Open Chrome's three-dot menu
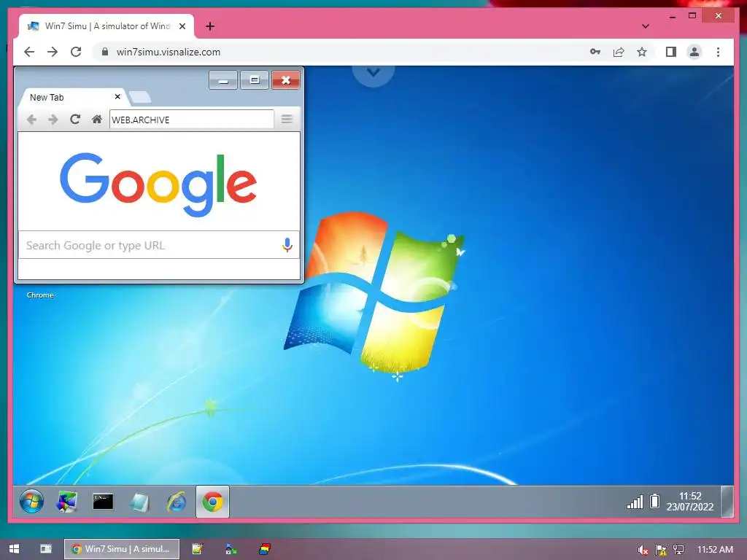The width and height of the screenshot is (747, 560). point(718,52)
